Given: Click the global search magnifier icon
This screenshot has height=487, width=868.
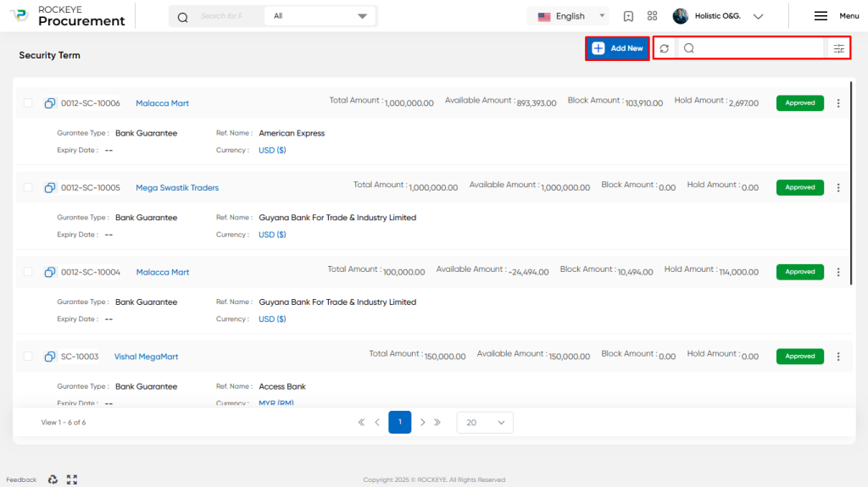Looking at the screenshot, I should click(x=183, y=17).
